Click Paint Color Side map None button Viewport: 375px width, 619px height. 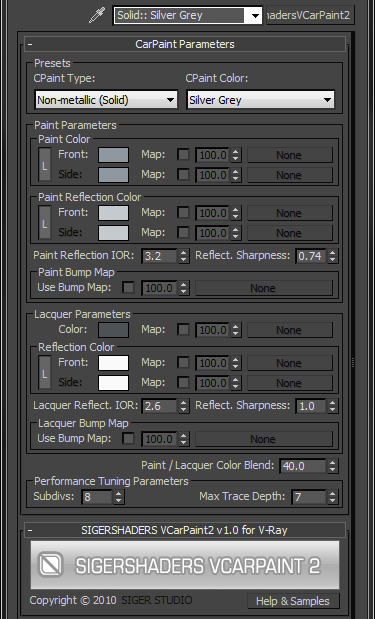[x=290, y=175]
